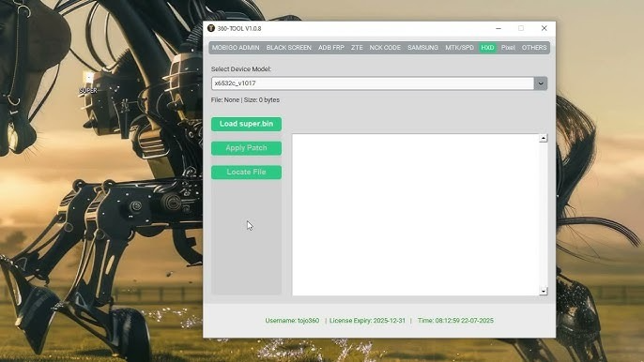Click the License Expiry: 2025-12-31 text
This screenshot has width=644, height=362.
367,321
